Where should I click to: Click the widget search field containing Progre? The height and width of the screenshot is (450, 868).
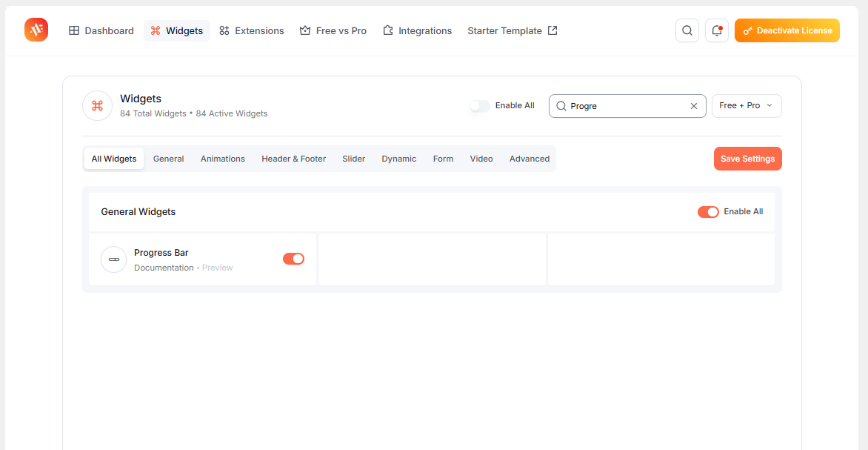627,106
